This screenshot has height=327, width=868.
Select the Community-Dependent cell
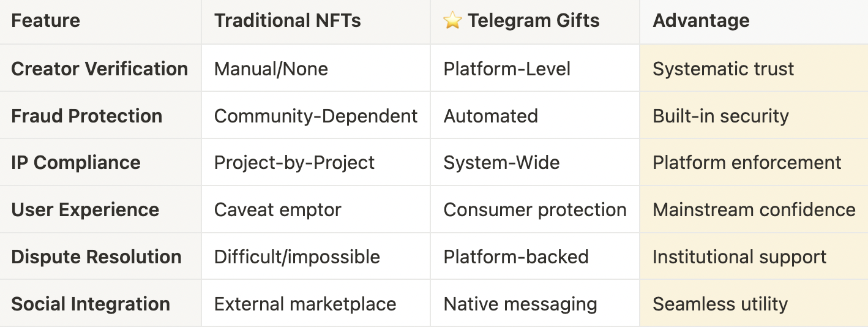(x=316, y=116)
